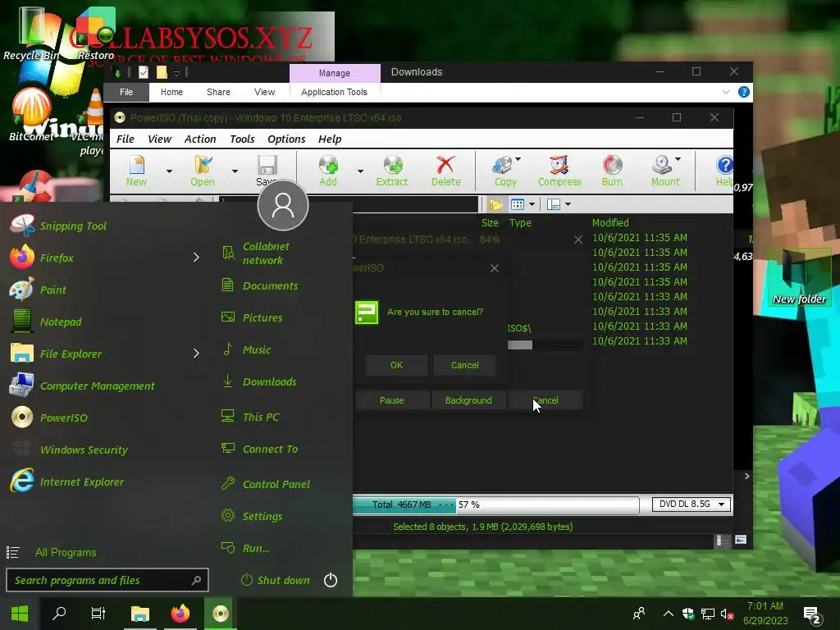Switch to the Home ribbon tab in Explorer
This screenshot has width=840, height=630.
171,92
